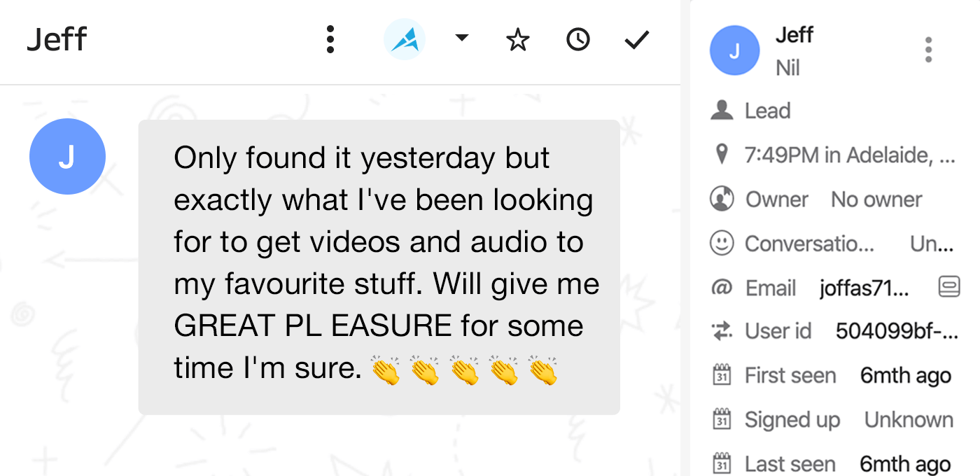Change the Owner from No owner

[876, 199]
